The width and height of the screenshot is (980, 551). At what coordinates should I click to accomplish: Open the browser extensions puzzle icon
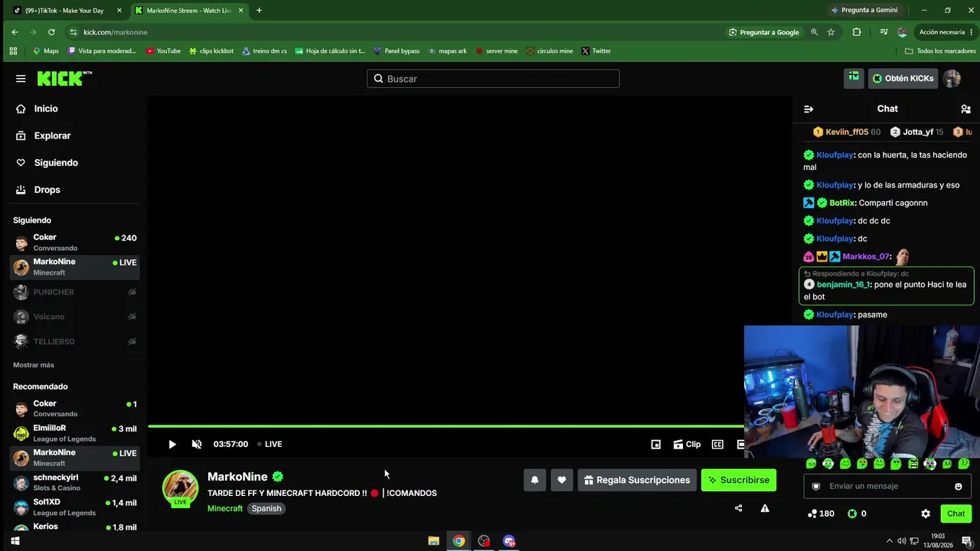point(857,32)
